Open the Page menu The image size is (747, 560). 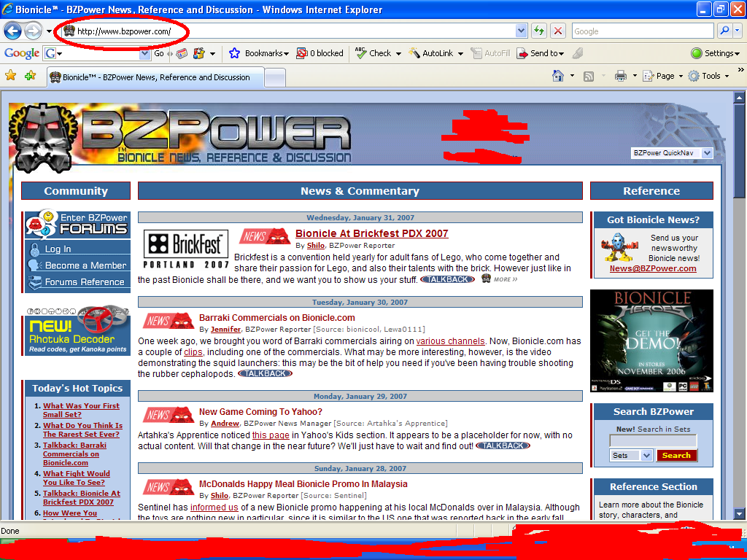click(x=662, y=76)
